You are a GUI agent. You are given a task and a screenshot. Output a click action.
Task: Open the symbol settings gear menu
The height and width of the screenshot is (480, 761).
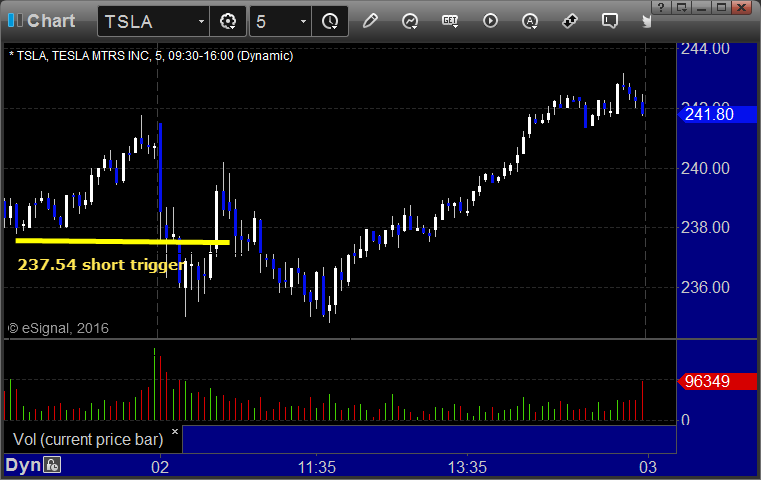[228, 21]
